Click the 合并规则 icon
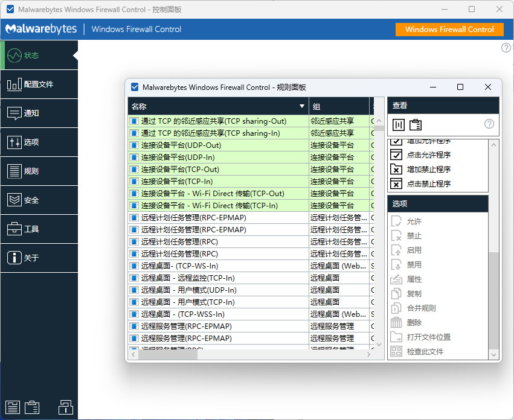 396,308
